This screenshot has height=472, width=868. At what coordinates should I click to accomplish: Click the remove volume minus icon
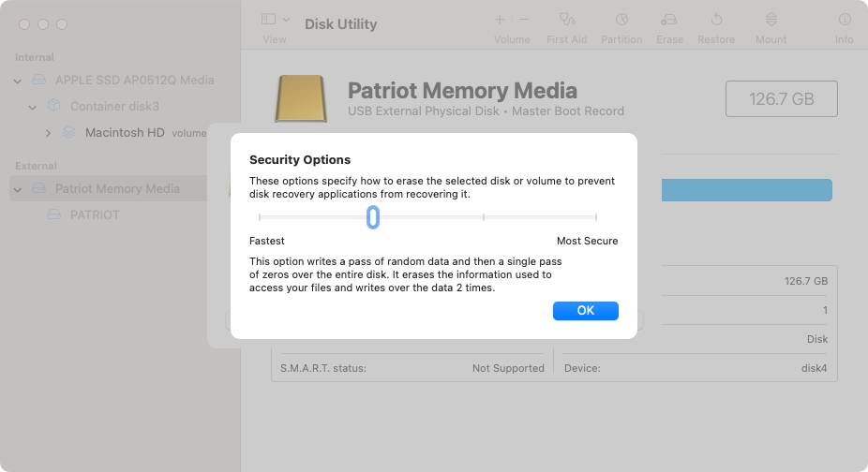point(524,19)
